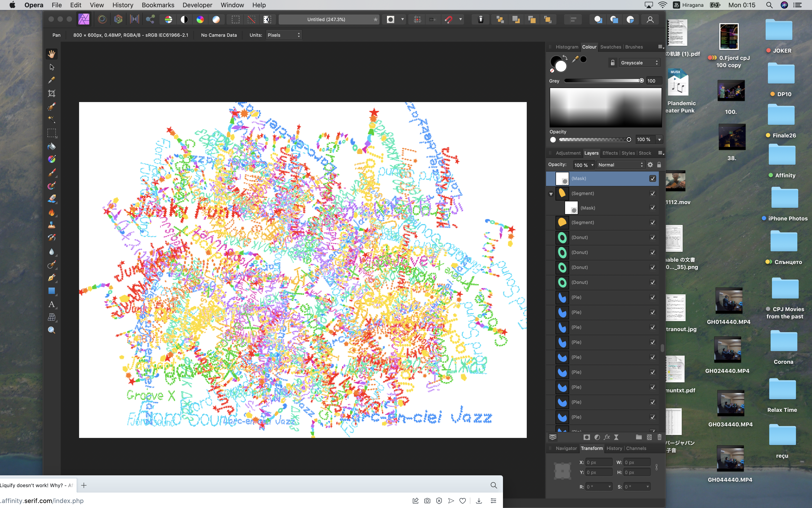Toggle the Colour panel lock icon
This screenshot has width=812, height=508.
tap(612, 63)
